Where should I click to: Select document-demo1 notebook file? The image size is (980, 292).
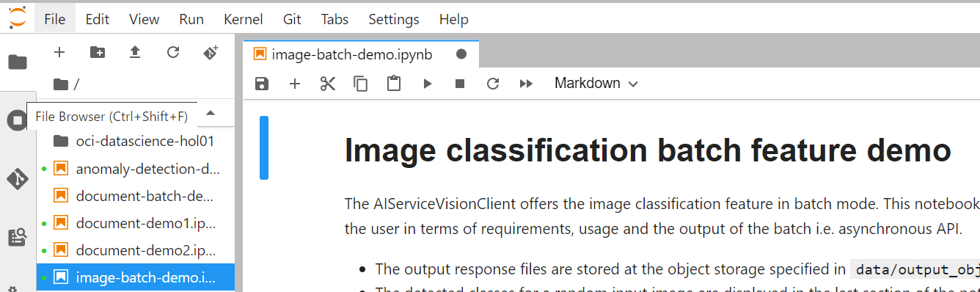(136, 222)
